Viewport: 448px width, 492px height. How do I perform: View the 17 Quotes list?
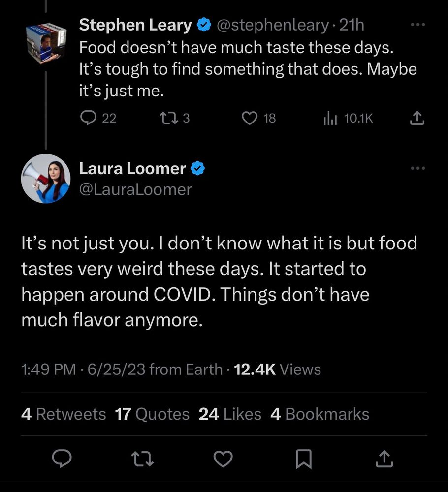point(152,414)
